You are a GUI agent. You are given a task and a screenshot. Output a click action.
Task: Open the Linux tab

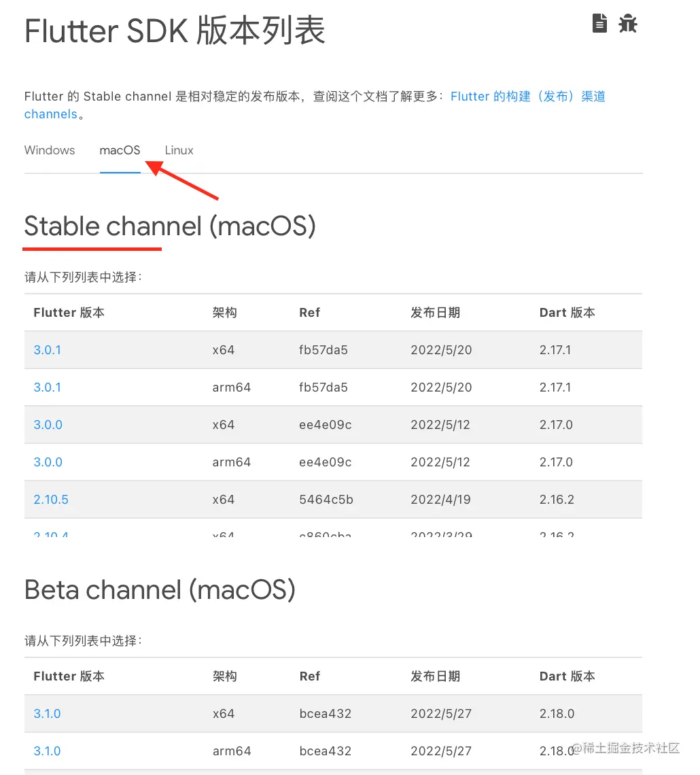click(x=179, y=150)
